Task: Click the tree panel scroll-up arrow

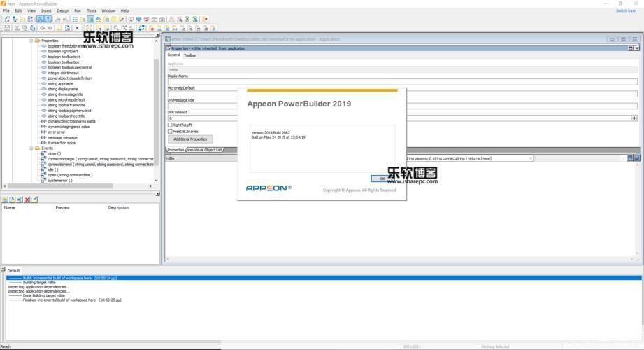Action: click(x=156, y=41)
